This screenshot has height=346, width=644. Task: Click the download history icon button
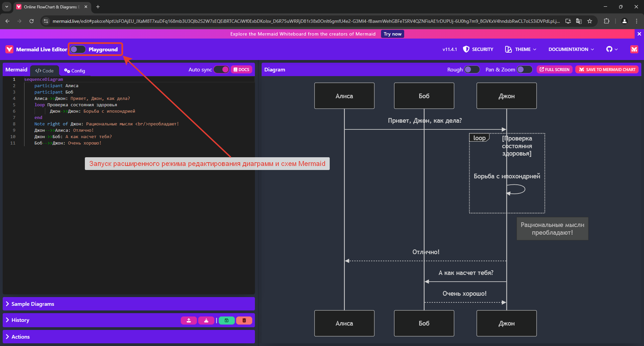[x=206, y=321]
